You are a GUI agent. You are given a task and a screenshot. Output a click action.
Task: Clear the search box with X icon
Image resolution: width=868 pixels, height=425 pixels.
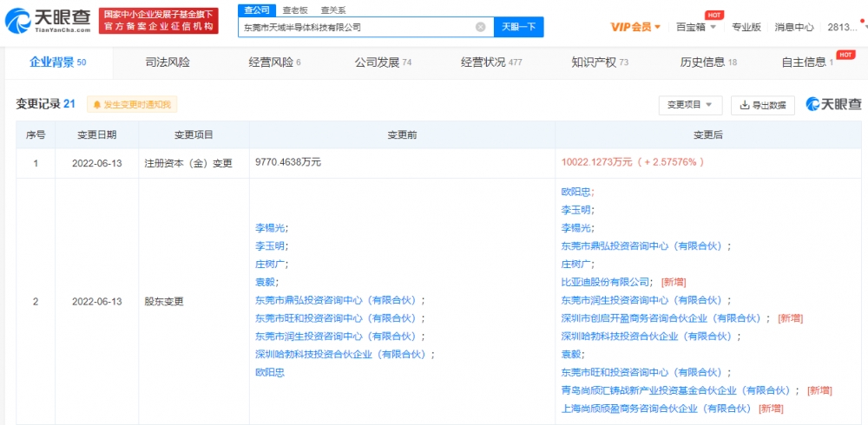point(480,27)
